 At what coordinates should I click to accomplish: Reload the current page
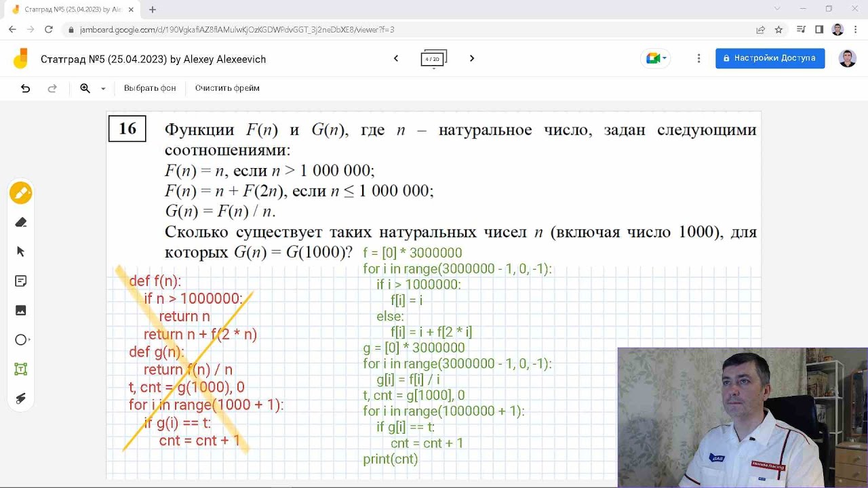[x=49, y=30]
